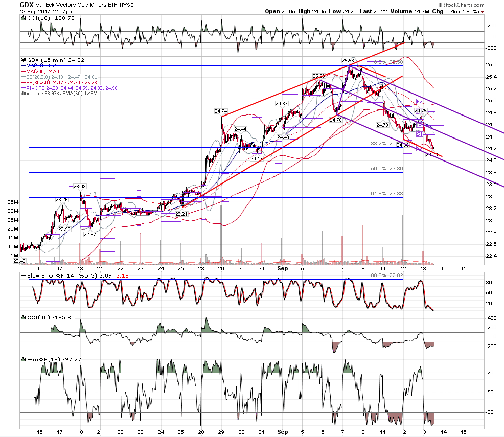504x437 pixels.
Task: Click the volume bars icon in the legend
Action: pos(23,94)
